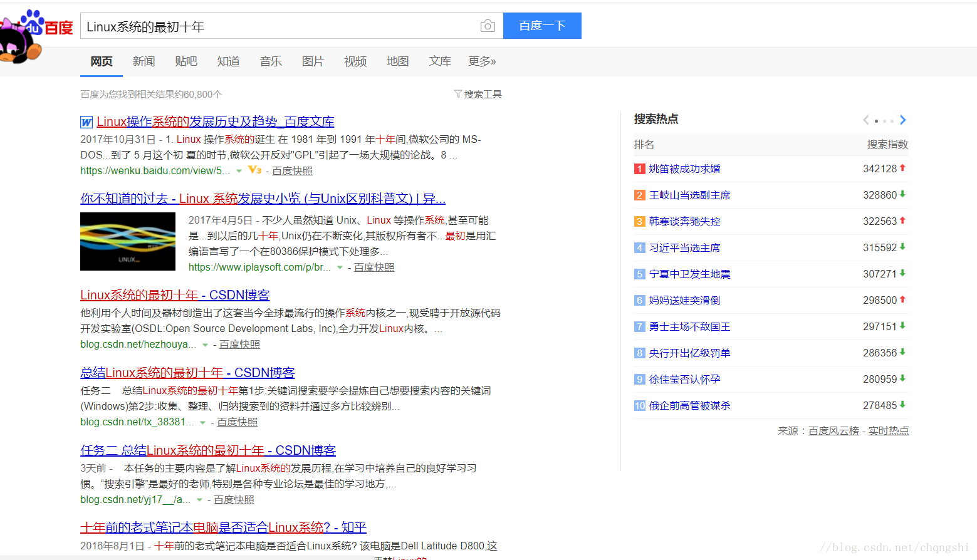Screen dimensions: 977x560
Task: Open hot search 勇士主场不敌国王
Action: [x=689, y=326]
